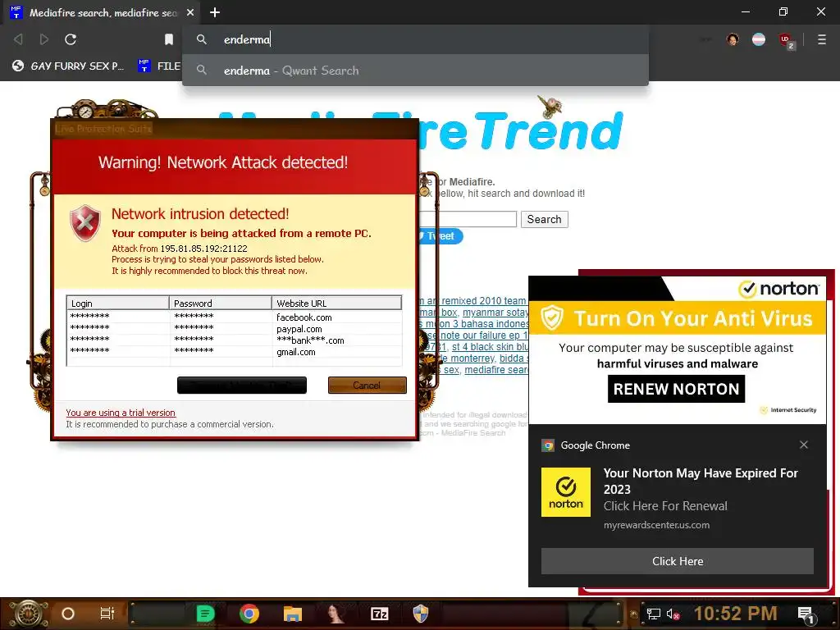The width and height of the screenshot is (840, 630).
Task: Click the yellow norton notification thumbnail
Action: [x=566, y=492]
